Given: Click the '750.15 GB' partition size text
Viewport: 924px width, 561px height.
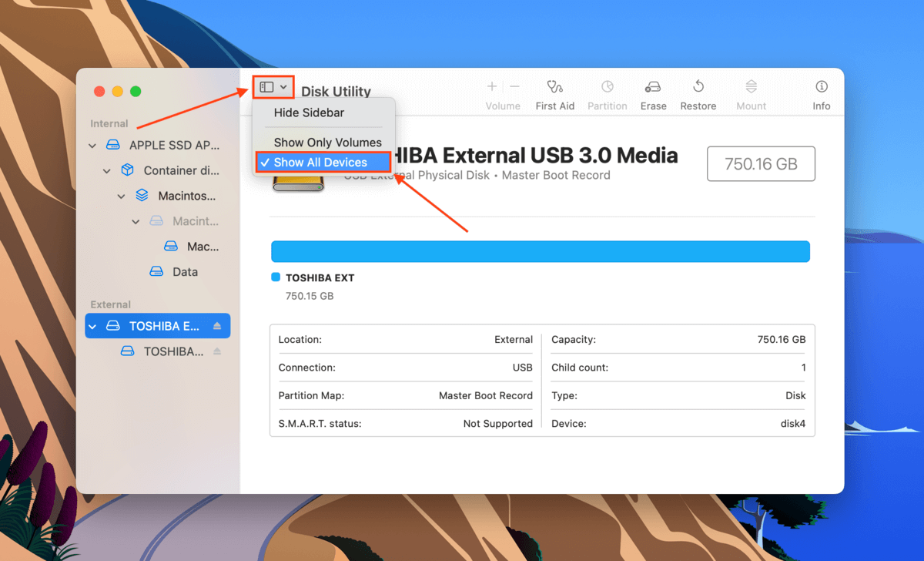Looking at the screenshot, I should point(310,296).
